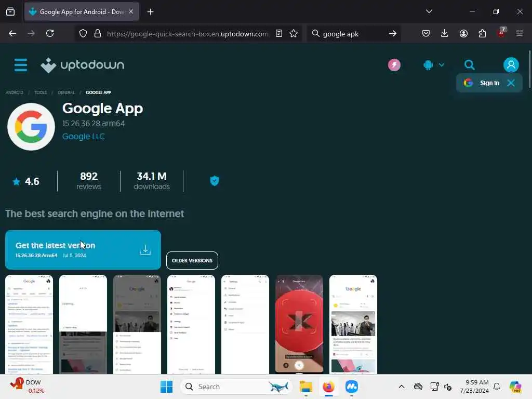Open the Older Versions list
This screenshot has height=399, width=532.
192,261
